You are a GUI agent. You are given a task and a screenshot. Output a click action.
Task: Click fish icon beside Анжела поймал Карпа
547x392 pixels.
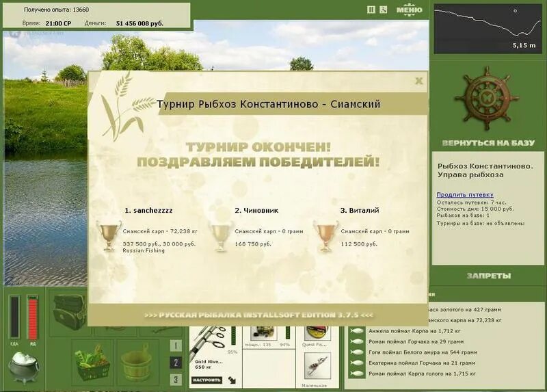click(356, 331)
